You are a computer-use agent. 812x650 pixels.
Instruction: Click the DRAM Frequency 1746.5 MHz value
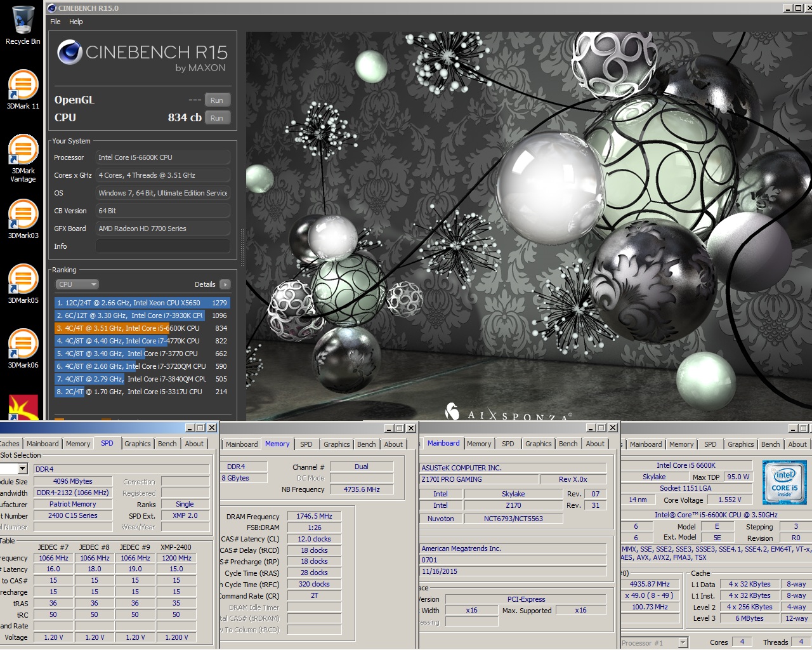pos(314,516)
